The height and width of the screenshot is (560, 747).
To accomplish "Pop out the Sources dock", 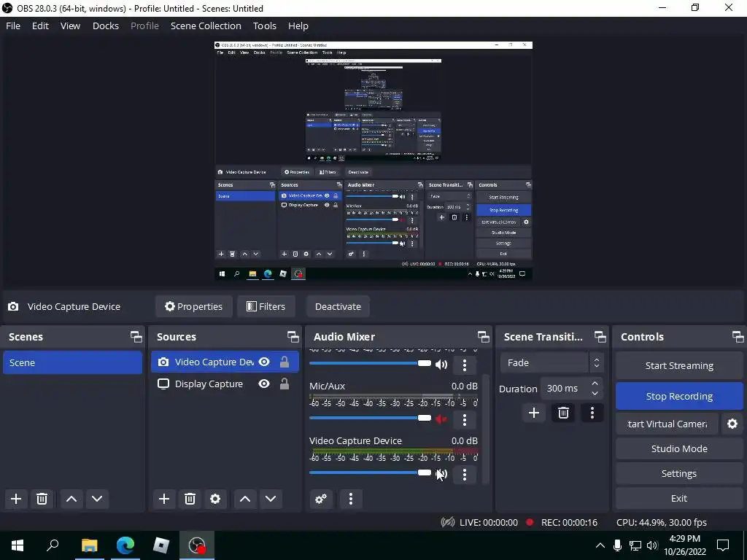I will click(x=293, y=337).
